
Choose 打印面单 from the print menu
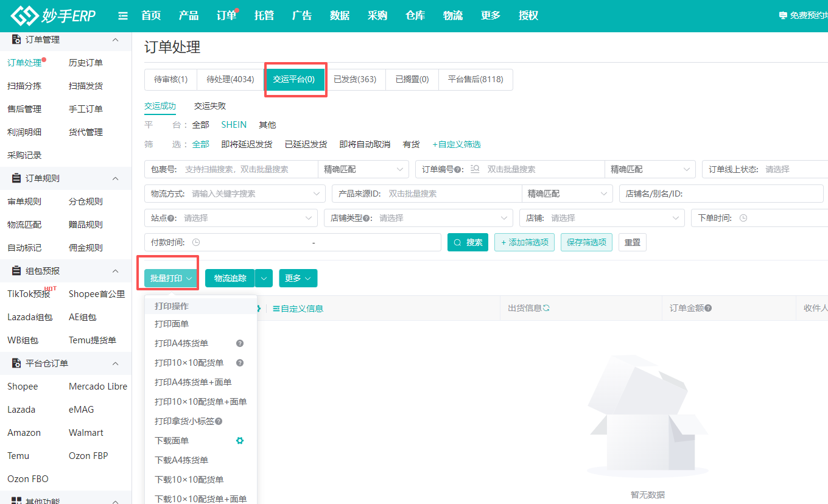172,323
